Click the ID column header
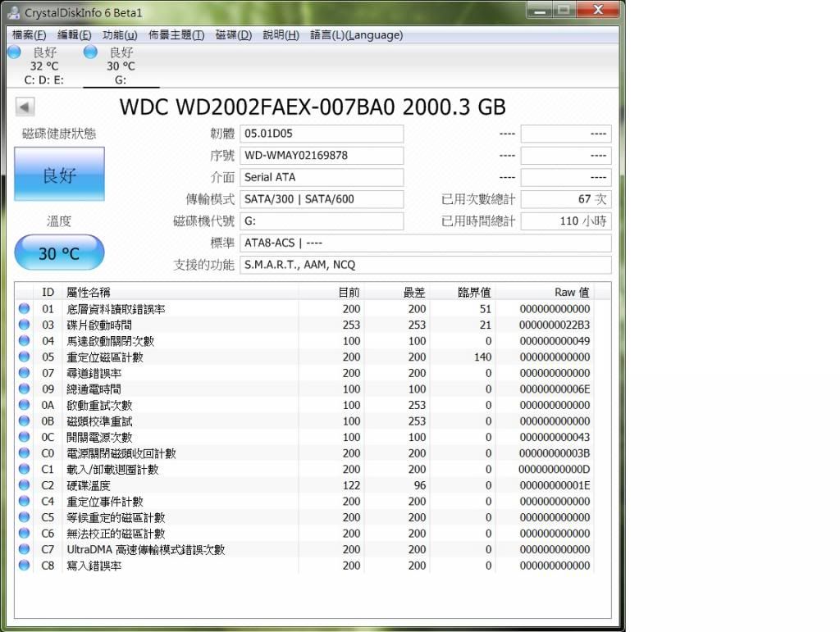 (x=48, y=292)
